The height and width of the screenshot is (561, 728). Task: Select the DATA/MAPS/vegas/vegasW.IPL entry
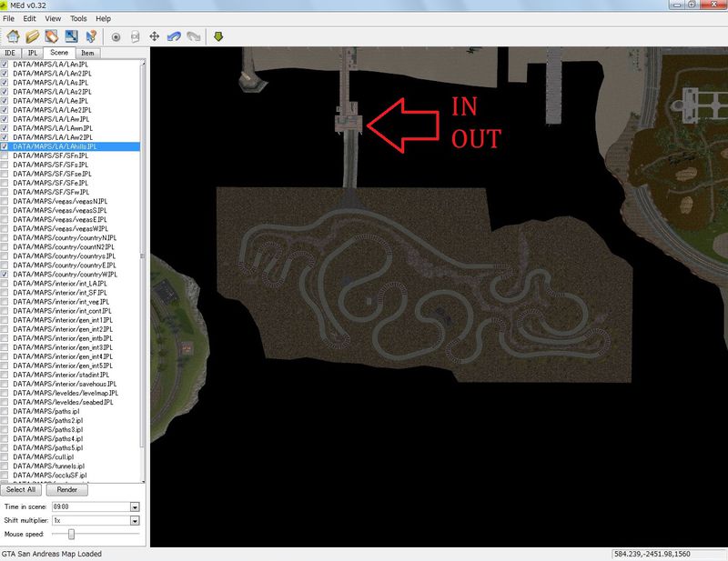coord(60,228)
